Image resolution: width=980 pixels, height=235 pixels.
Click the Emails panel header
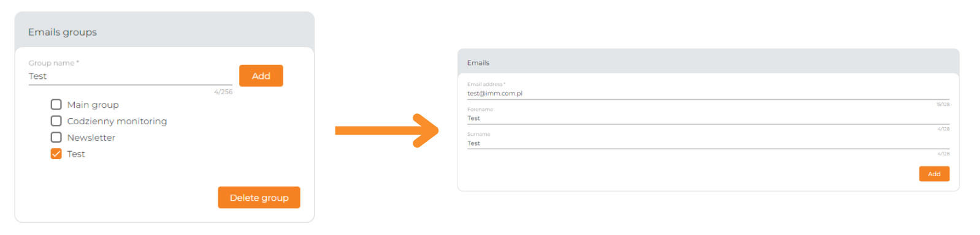point(708,62)
